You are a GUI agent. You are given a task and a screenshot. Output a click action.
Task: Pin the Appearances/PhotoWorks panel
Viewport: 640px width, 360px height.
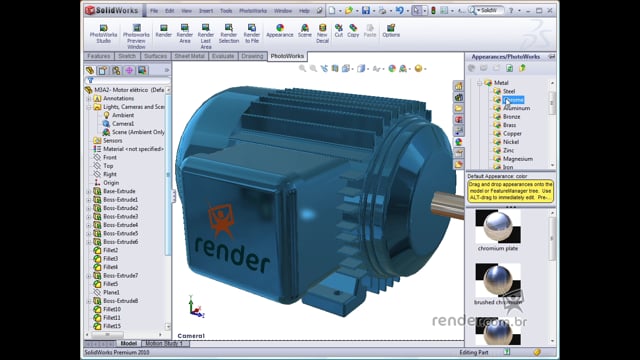551,57
